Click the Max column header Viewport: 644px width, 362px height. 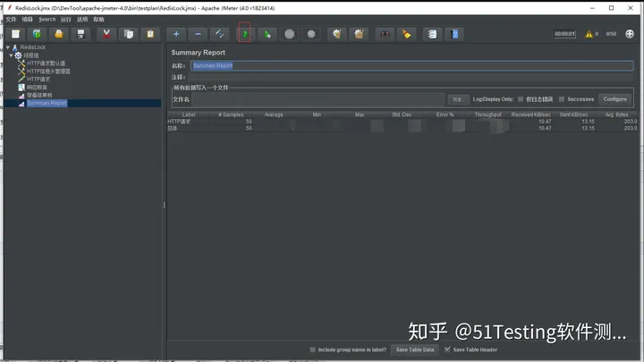coord(360,115)
